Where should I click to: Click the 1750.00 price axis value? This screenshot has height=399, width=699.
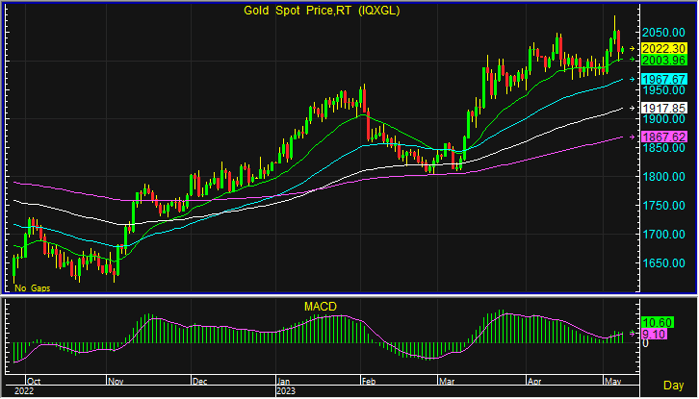(663, 206)
